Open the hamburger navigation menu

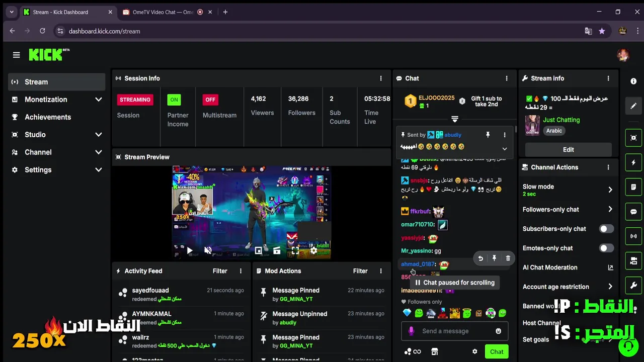coord(16,55)
